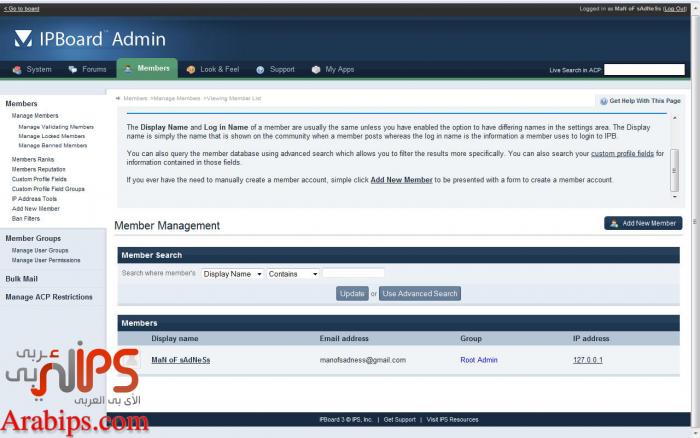Click the System tab gear icon
Viewport: 700px width, 438px height.
pos(17,69)
